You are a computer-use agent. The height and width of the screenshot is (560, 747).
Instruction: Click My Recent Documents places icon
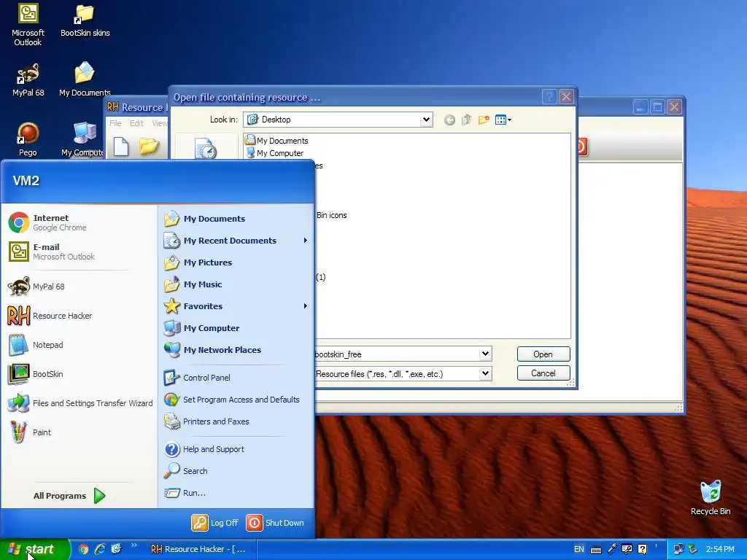point(206,149)
